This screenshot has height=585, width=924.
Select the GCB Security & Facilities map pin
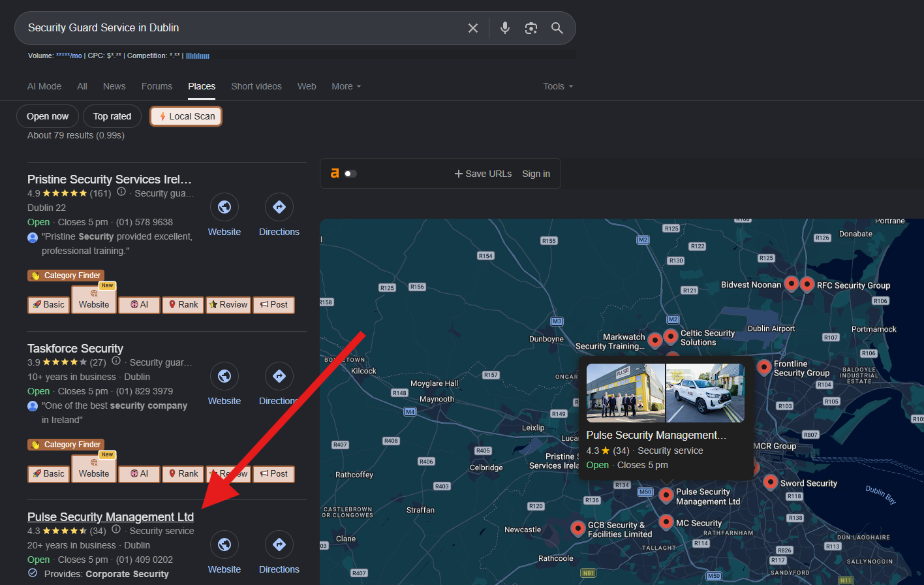pos(577,528)
